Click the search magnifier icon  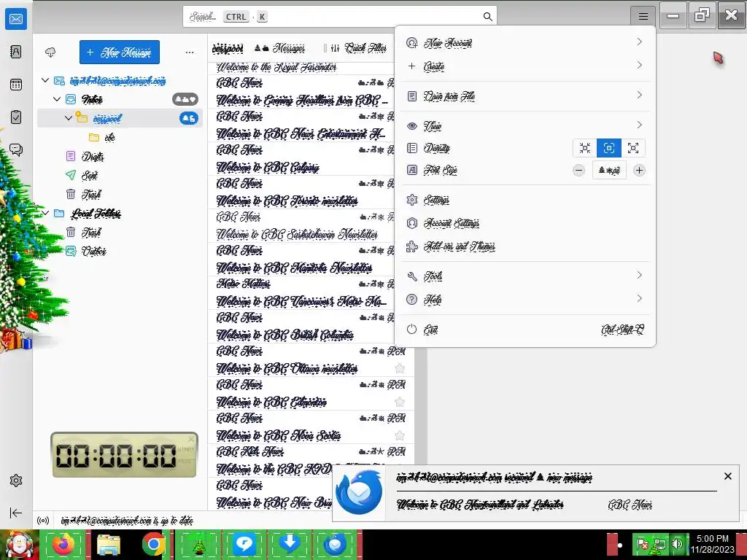click(x=487, y=17)
